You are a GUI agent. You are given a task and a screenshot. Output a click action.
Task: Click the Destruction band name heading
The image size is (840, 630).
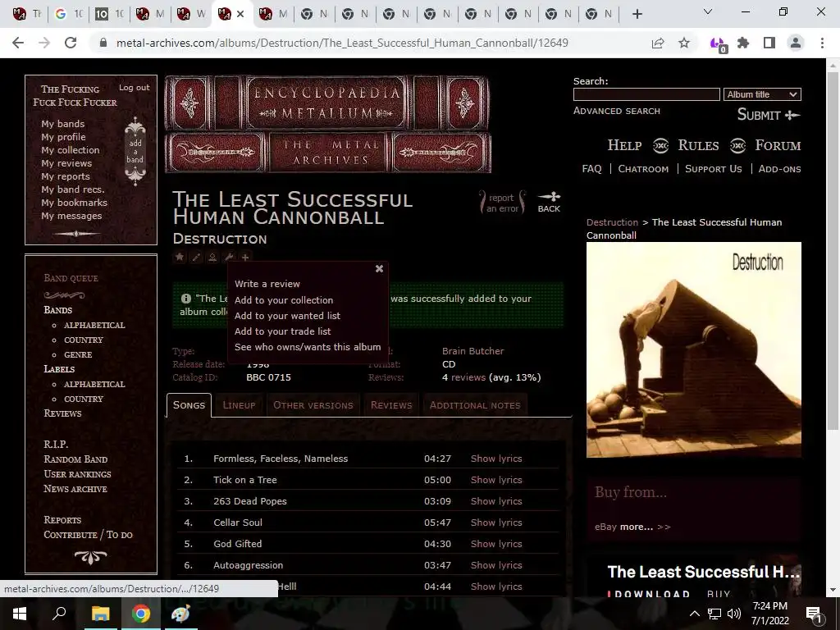coord(220,239)
